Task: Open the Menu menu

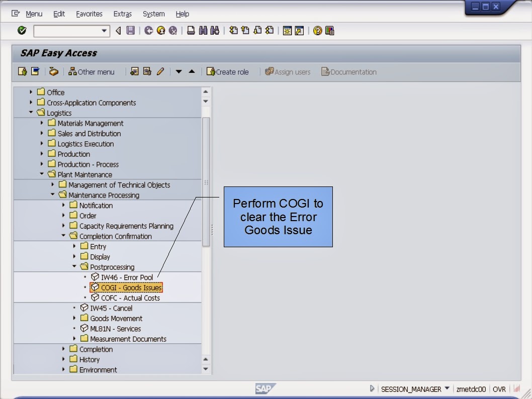Action: coord(34,14)
